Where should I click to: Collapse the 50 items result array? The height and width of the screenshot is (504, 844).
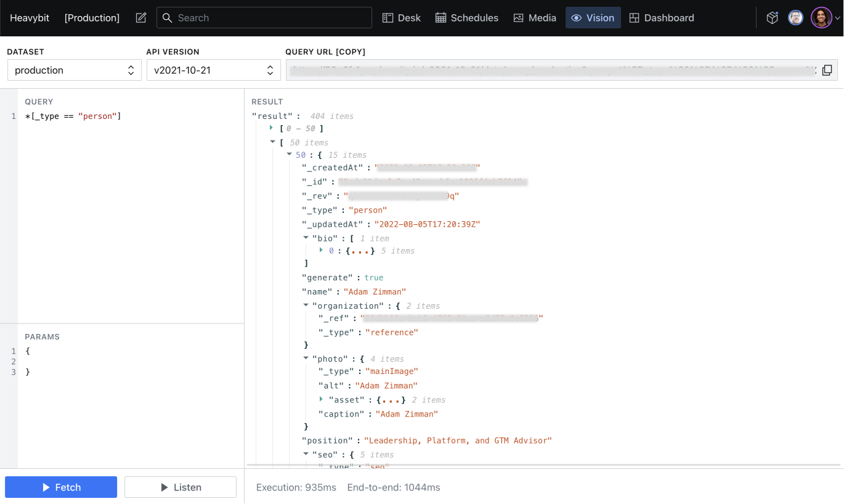coord(272,142)
